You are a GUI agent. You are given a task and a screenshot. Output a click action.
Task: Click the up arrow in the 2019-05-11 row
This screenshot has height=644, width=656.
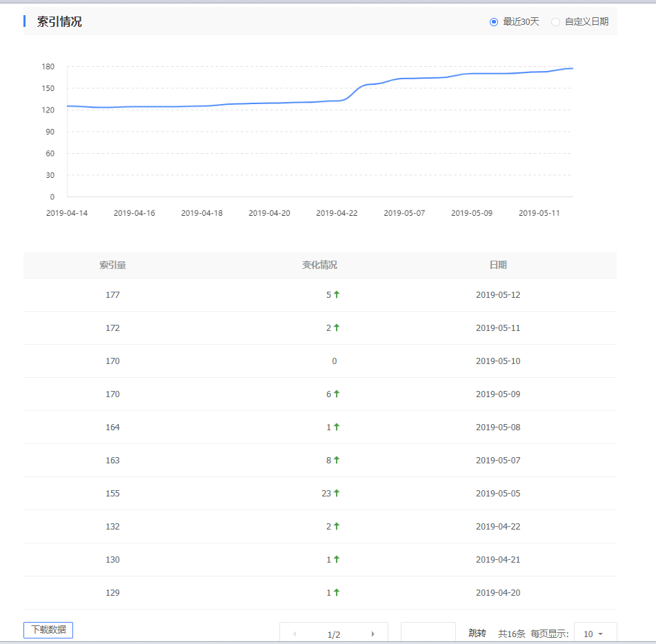(x=337, y=328)
